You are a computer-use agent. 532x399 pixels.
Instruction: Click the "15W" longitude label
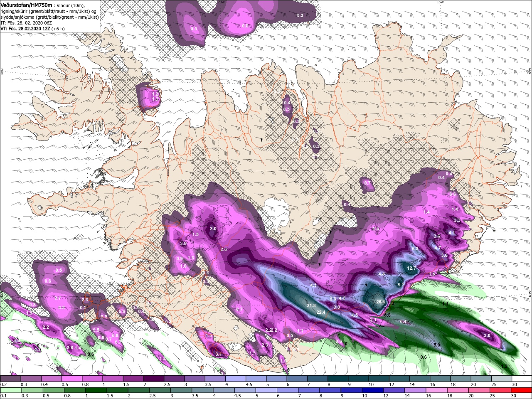tap(440, 2)
